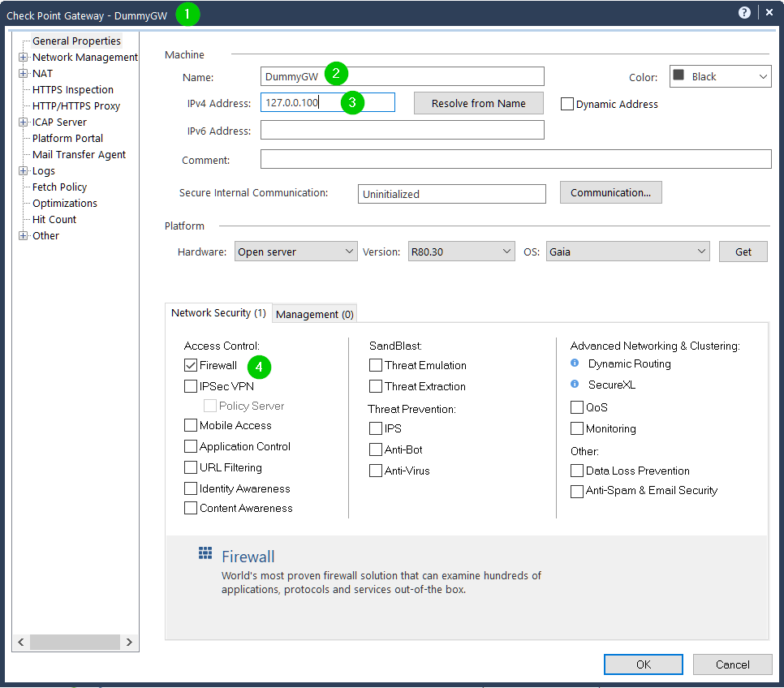Click the tree pane right scroll arrow

(129, 642)
